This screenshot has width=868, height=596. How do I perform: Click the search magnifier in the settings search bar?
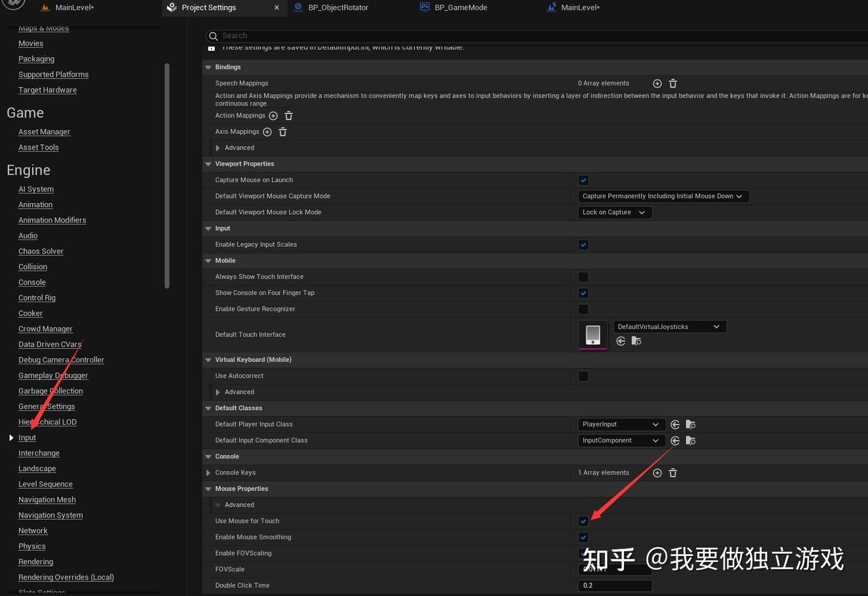tap(213, 36)
